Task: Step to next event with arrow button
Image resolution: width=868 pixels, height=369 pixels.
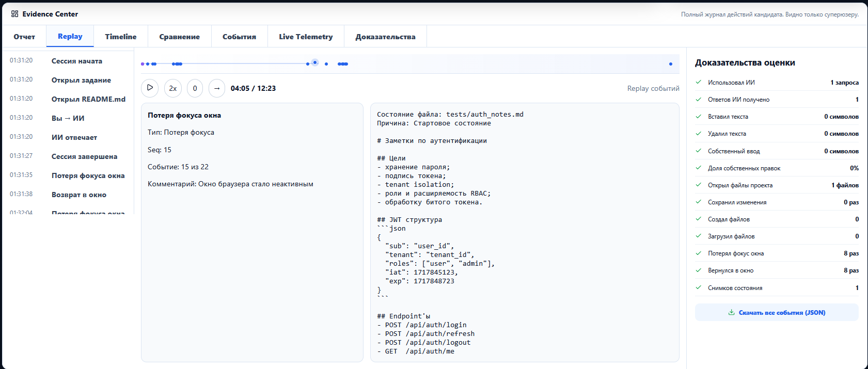Action: [x=217, y=88]
